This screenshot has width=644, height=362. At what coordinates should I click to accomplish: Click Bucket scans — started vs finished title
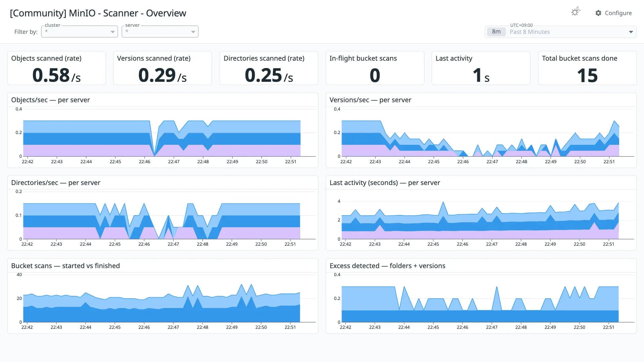65,266
